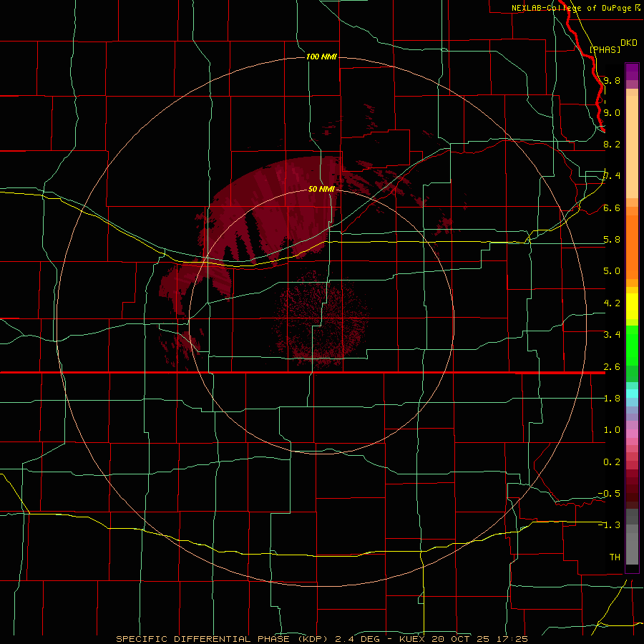The height and width of the screenshot is (644, 644).
Task: Click the 6.6 value on the color scale
Action: (612, 208)
